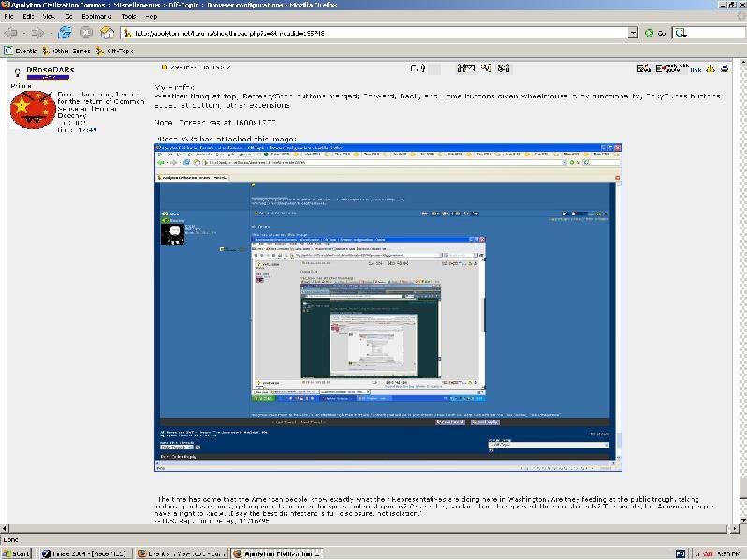747x560 pixels.
Task: Open the Other Games bookmark
Action: (66, 51)
